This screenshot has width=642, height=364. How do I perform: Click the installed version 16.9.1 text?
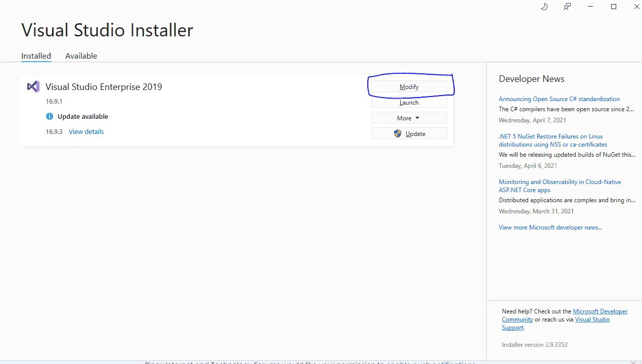point(54,102)
